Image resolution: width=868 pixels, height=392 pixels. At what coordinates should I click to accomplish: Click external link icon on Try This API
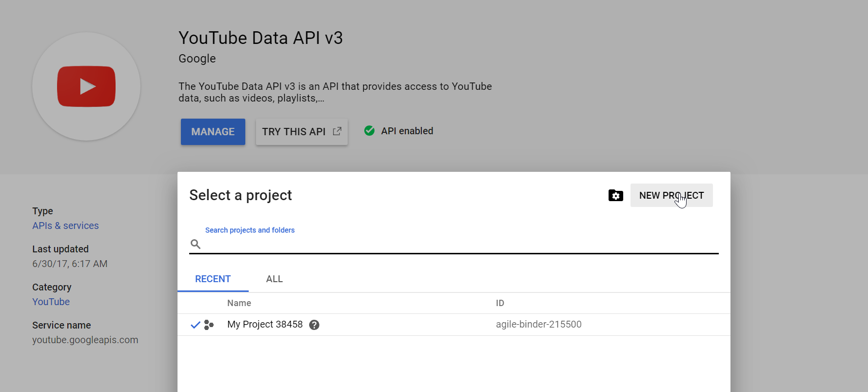(337, 131)
